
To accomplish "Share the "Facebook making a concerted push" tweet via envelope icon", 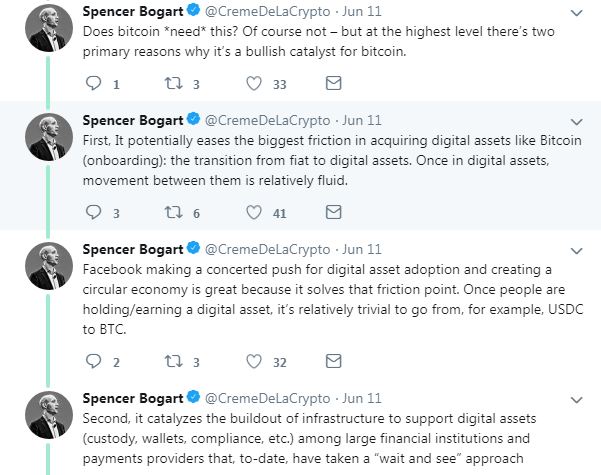I will [x=334, y=362].
